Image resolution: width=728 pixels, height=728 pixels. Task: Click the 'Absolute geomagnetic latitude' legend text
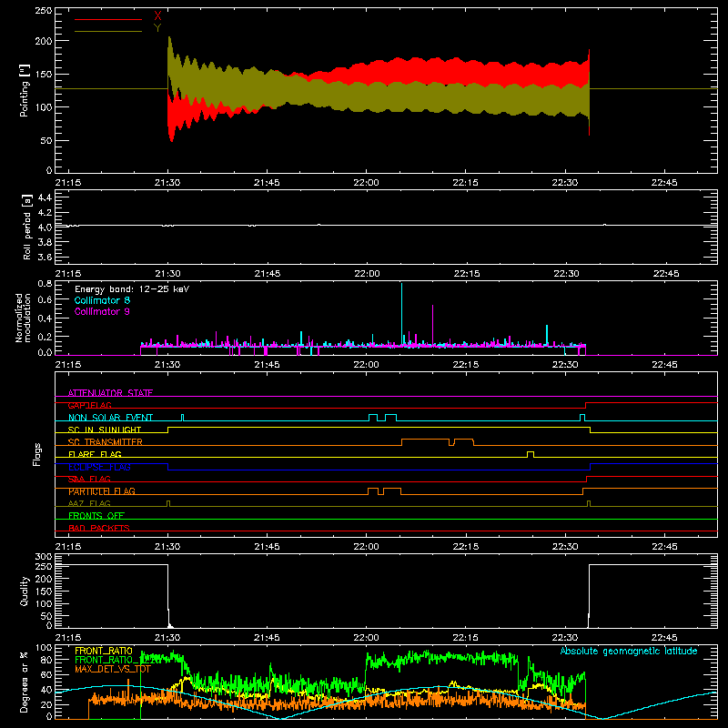point(629,651)
